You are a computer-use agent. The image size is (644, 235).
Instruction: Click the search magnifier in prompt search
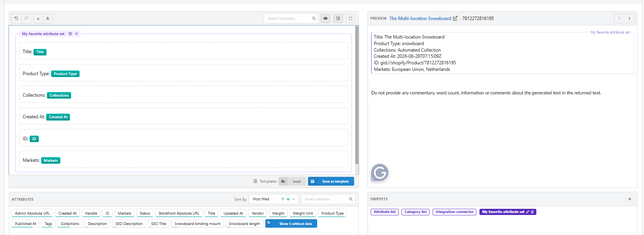pyautogui.click(x=314, y=18)
